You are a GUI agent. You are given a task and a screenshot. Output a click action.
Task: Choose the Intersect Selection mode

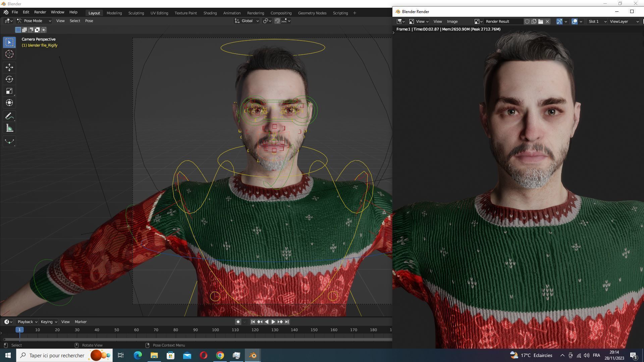(44, 30)
